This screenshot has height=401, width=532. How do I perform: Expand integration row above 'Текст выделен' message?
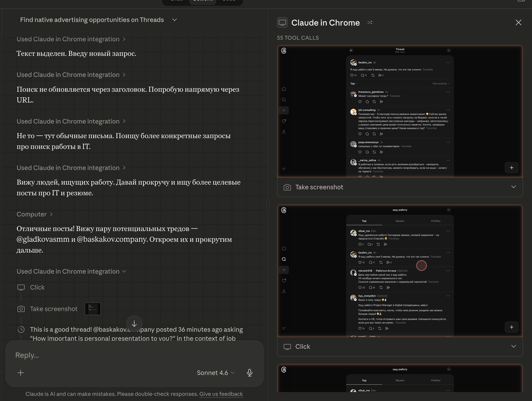click(x=71, y=39)
